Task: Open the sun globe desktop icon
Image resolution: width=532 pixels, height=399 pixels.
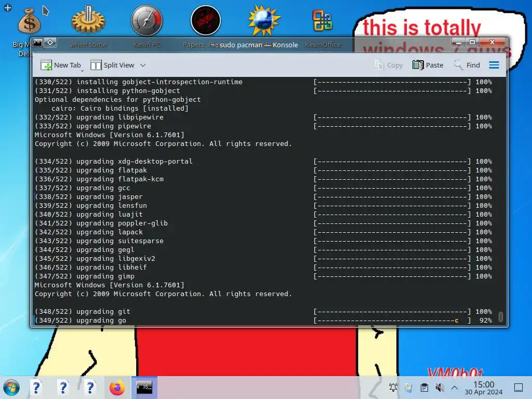Action: pos(264,20)
